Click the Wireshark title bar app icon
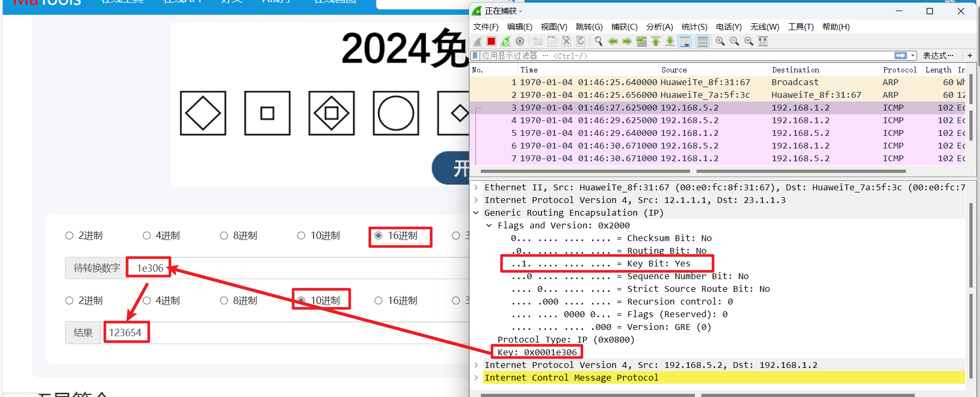The image size is (980, 397). tap(477, 11)
